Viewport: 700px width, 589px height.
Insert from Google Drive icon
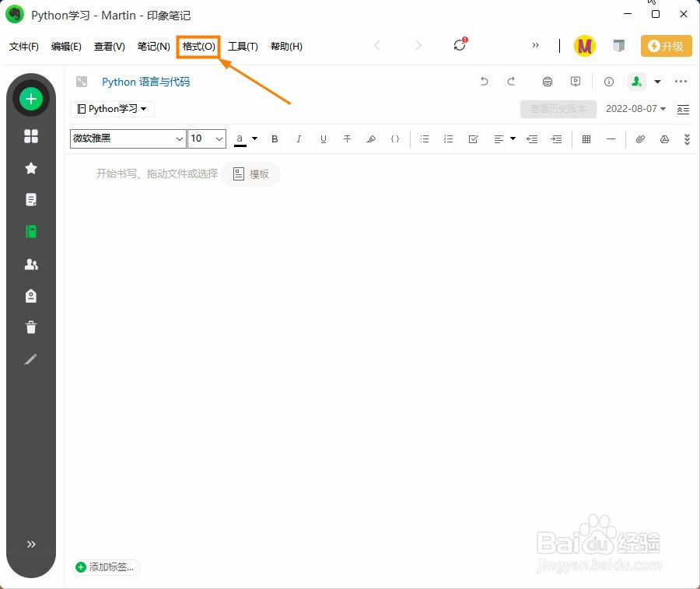click(x=664, y=139)
